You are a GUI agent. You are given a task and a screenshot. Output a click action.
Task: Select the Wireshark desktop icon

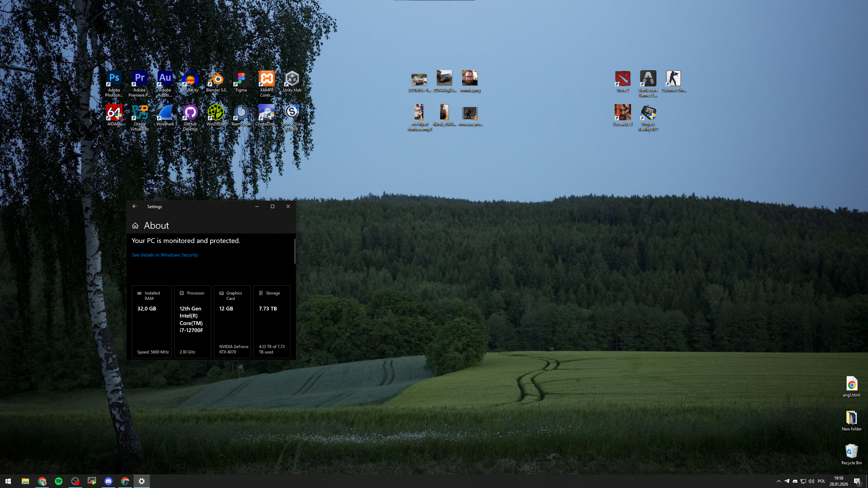(165, 113)
